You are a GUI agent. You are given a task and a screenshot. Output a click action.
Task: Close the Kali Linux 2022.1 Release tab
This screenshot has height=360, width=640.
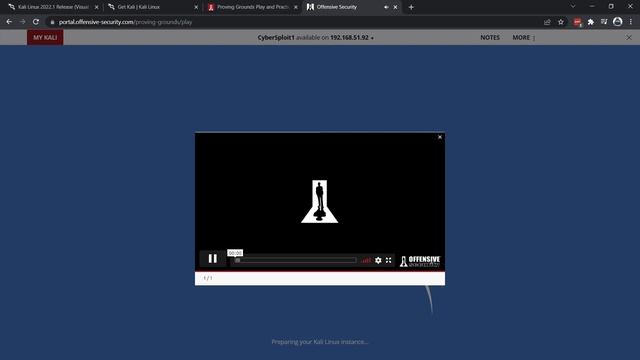pos(96,7)
